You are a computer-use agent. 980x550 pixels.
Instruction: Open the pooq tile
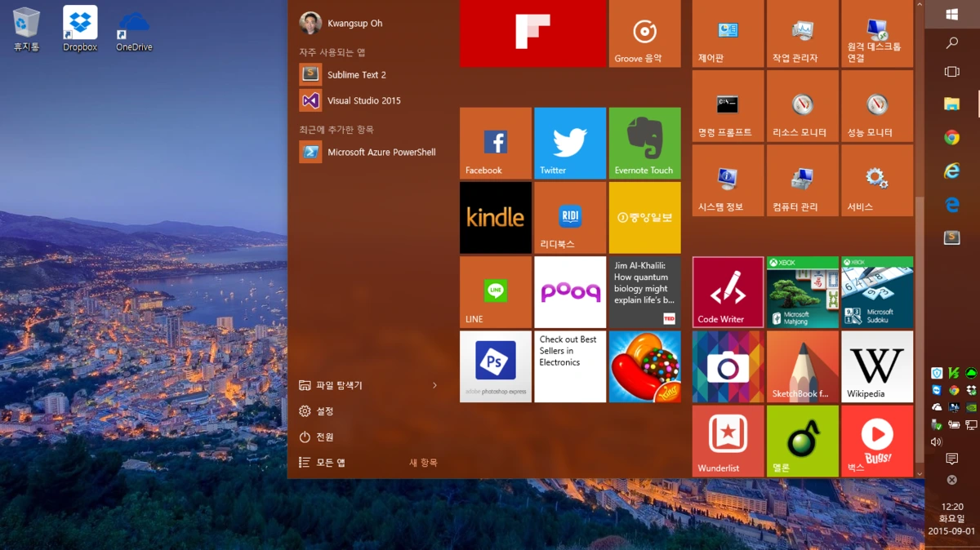click(570, 292)
